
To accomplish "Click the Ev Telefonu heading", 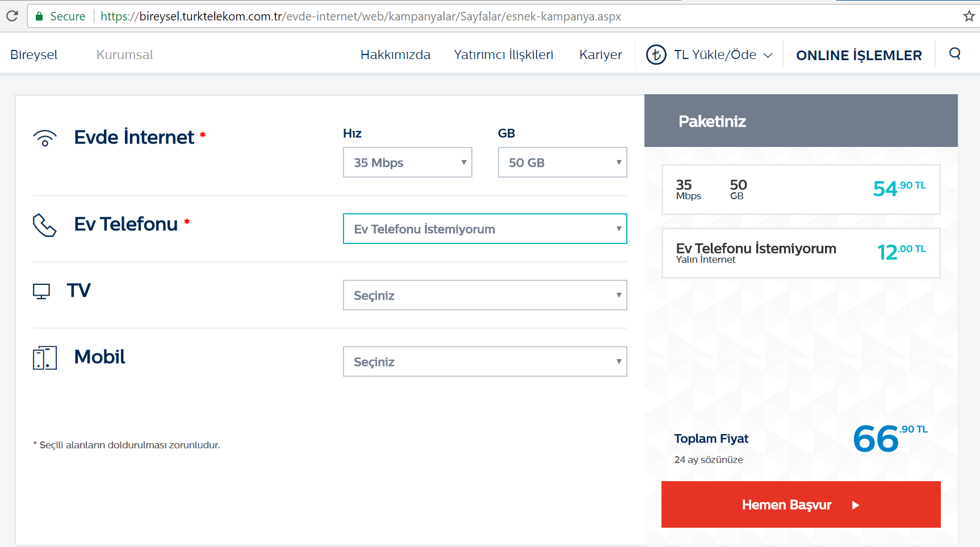I will pos(126,224).
